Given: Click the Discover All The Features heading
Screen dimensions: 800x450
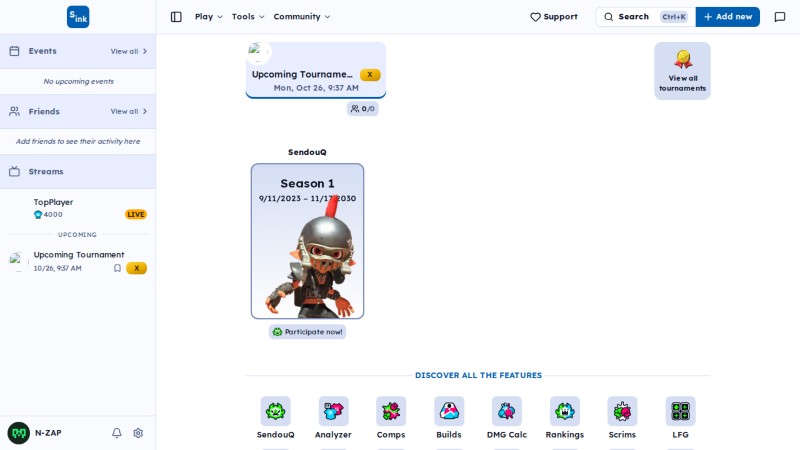Looking at the screenshot, I should 478,375.
